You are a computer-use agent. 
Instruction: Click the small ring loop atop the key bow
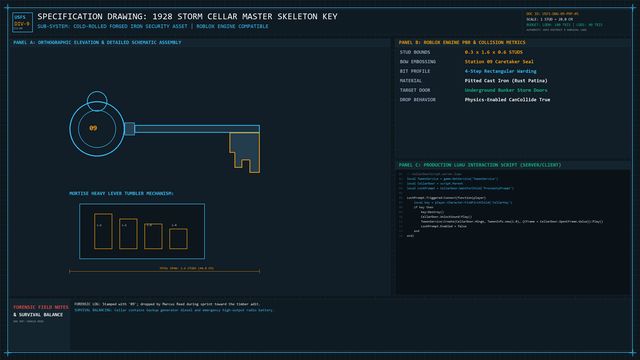(x=97, y=101)
